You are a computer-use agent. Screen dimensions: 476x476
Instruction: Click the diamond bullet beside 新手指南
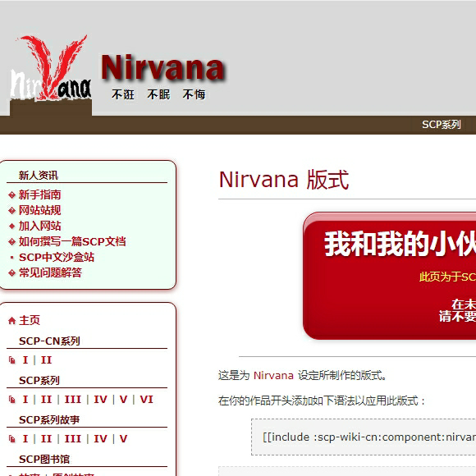coord(11,195)
